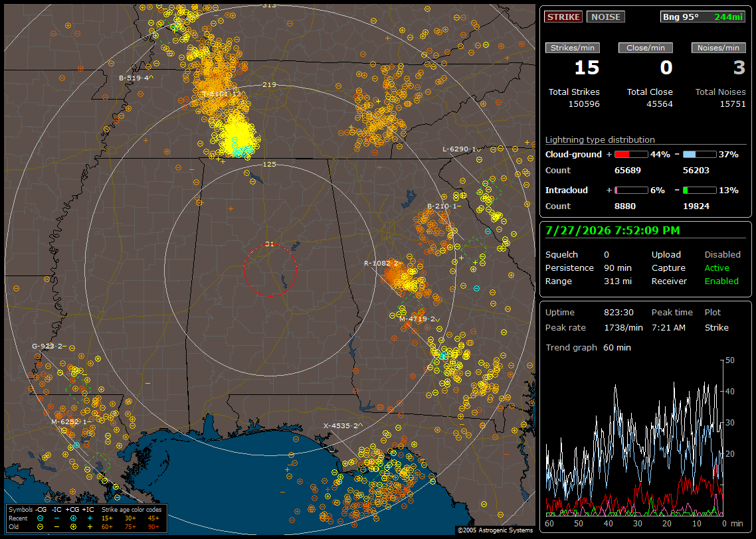The image size is (756, 539).
Task: Click the trend graph plot area
Action: [x=634, y=438]
